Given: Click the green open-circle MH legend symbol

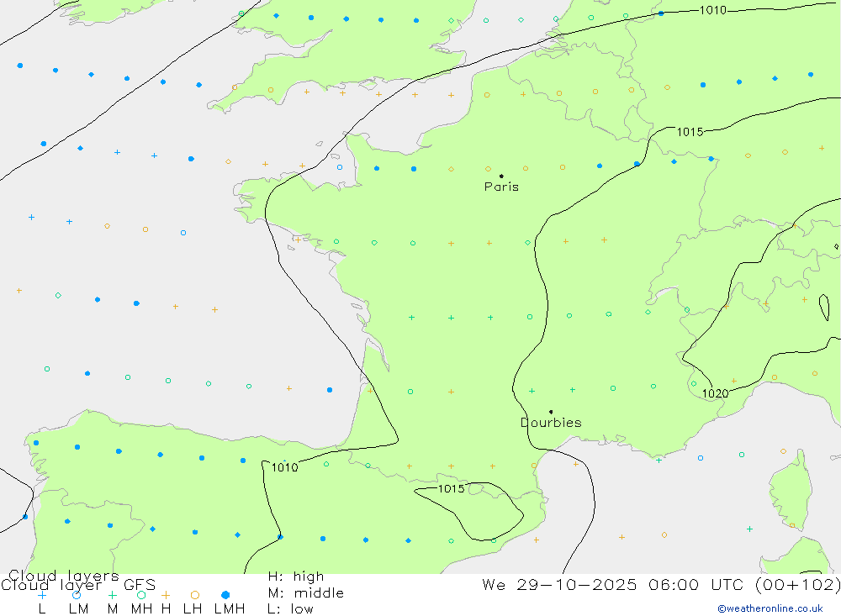Looking at the screenshot, I should click(x=141, y=595).
